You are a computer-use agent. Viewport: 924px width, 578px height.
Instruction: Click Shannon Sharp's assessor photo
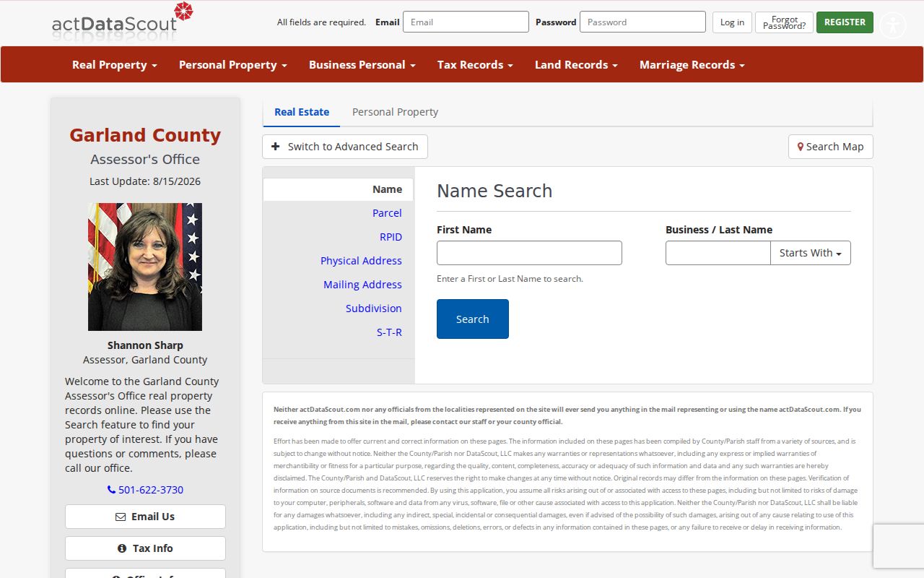[145, 267]
